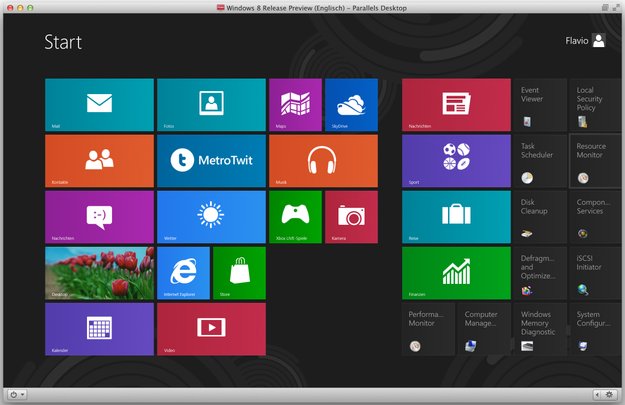Open the Kontakte people tile

click(99, 161)
